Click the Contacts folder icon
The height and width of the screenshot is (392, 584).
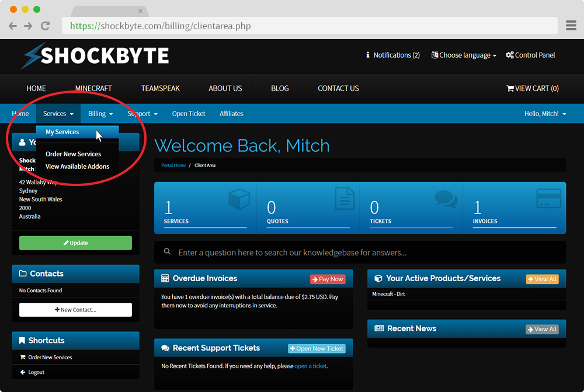pos(23,274)
